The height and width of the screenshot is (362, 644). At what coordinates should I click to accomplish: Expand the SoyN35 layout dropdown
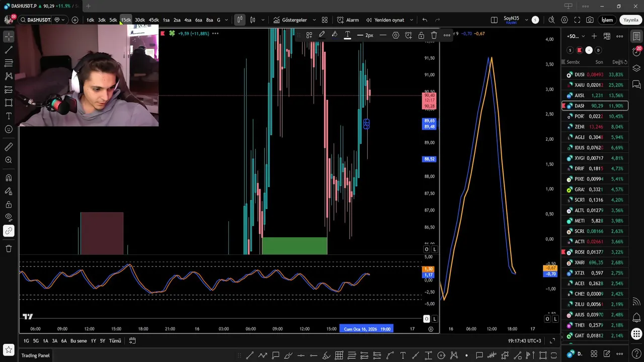526,20
